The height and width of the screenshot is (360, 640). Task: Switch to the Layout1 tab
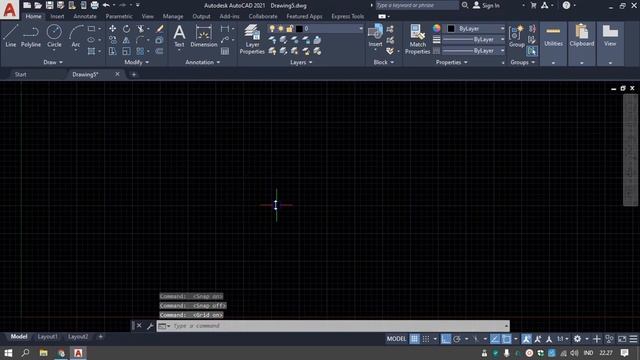tap(47, 337)
